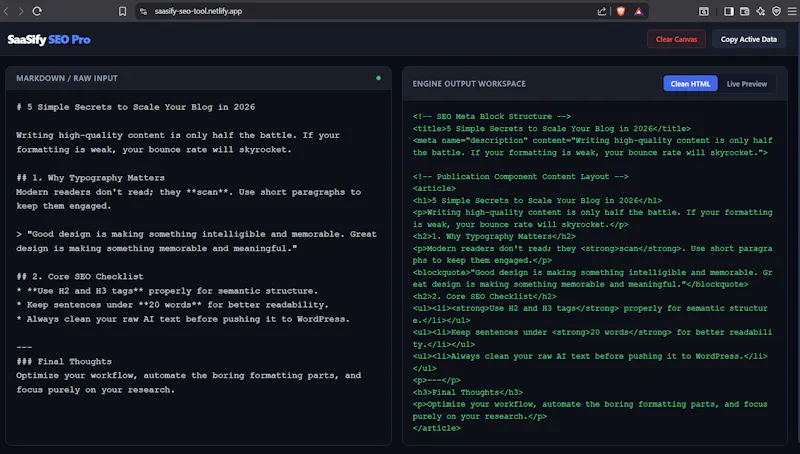Image resolution: width=800 pixels, height=454 pixels.
Task: Click the '## 2. Core SEO Checklist' input line
Action: point(80,276)
